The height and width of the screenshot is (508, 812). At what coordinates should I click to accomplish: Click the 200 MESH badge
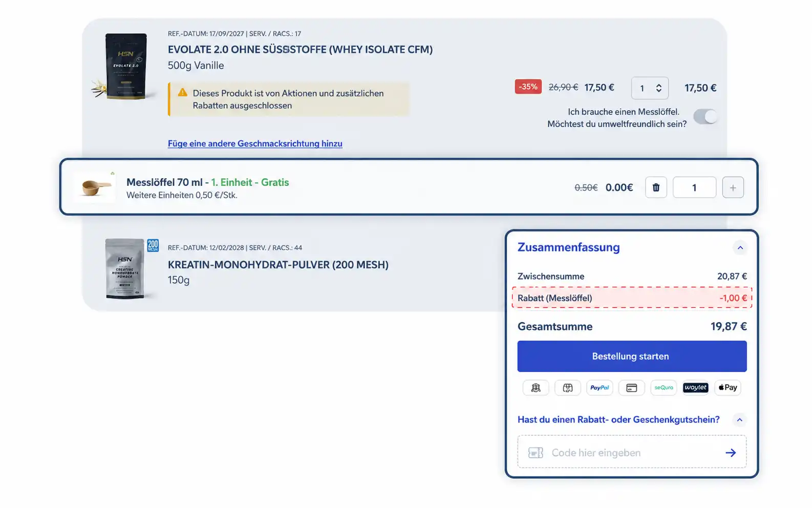153,245
